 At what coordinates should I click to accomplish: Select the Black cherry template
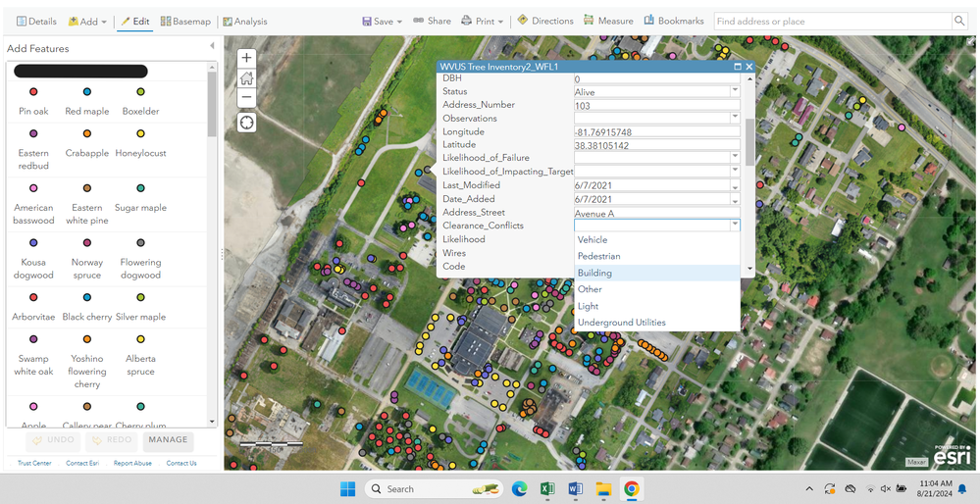[87, 307]
